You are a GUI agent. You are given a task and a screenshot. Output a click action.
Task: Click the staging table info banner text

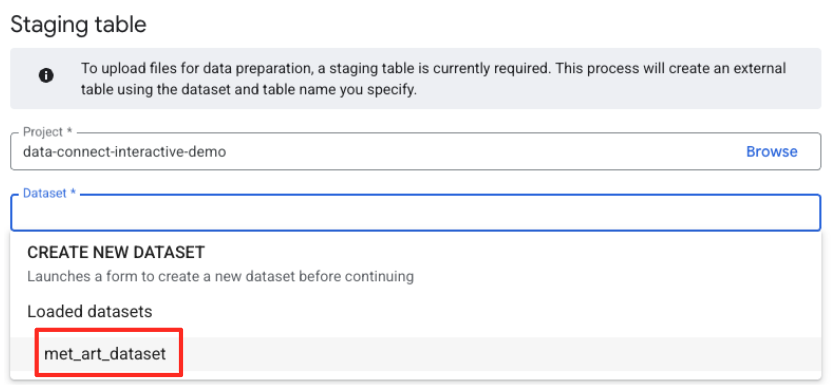pos(433,79)
